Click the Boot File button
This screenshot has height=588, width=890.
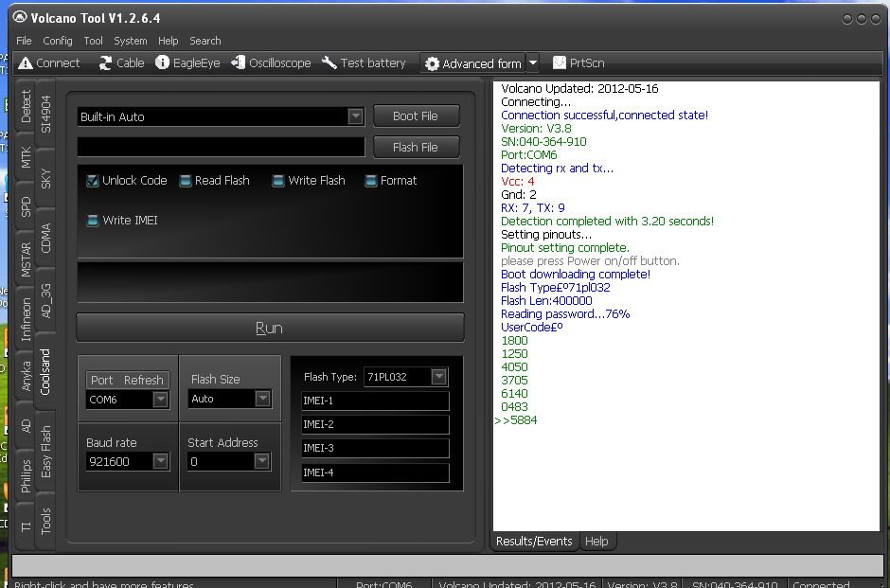416,116
